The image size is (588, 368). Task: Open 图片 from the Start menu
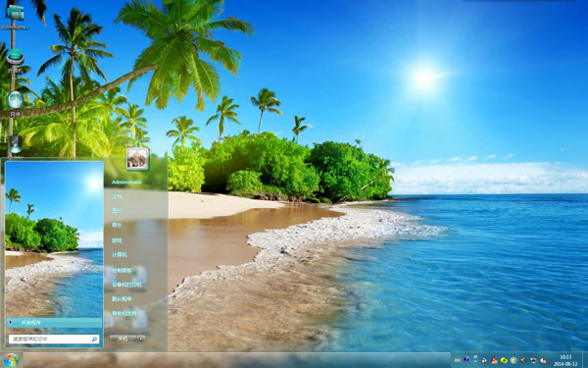tap(117, 211)
